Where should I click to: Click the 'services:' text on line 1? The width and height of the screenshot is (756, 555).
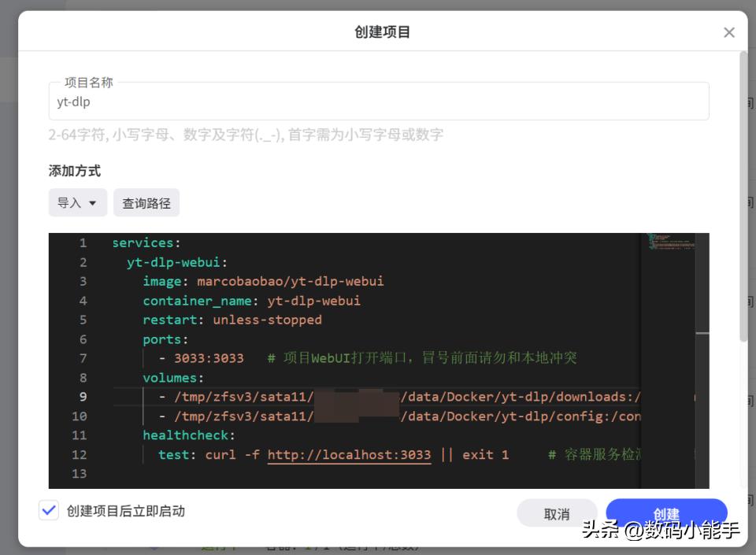(x=146, y=242)
